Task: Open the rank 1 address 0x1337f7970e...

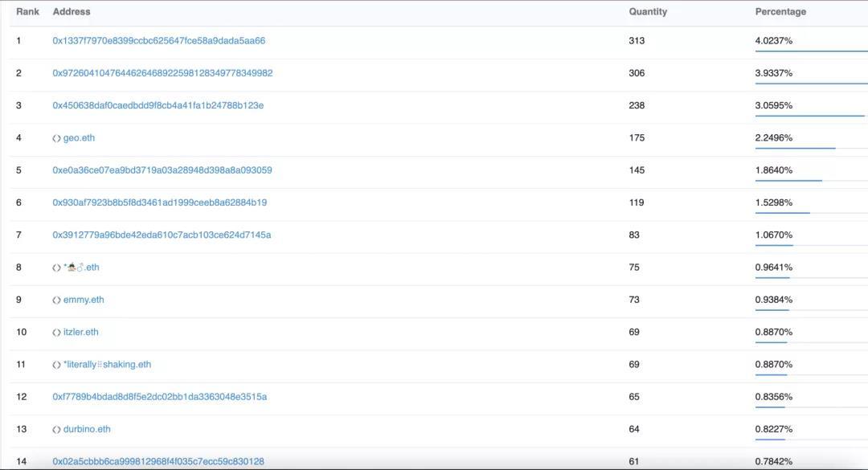Action: pos(158,41)
